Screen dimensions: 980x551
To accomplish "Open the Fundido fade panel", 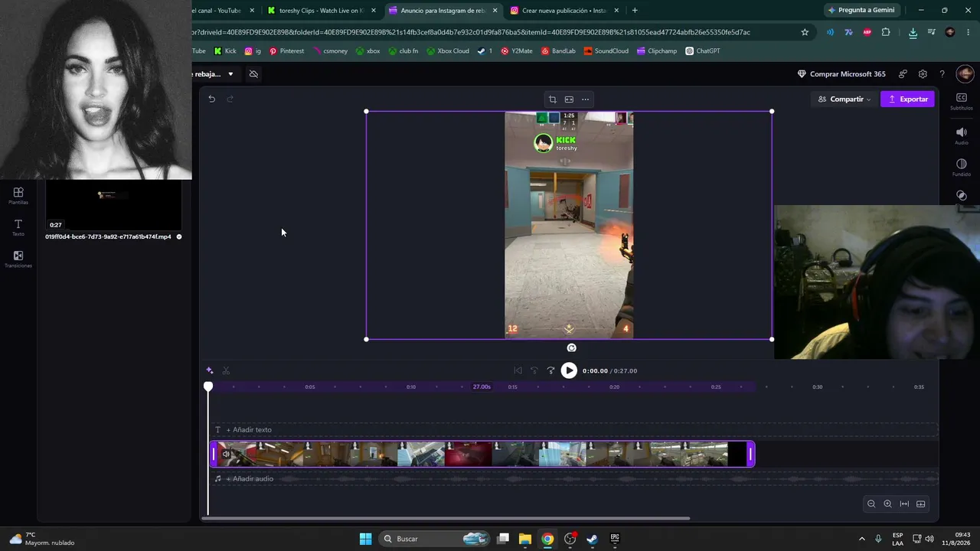I will click(x=962, y=168).
